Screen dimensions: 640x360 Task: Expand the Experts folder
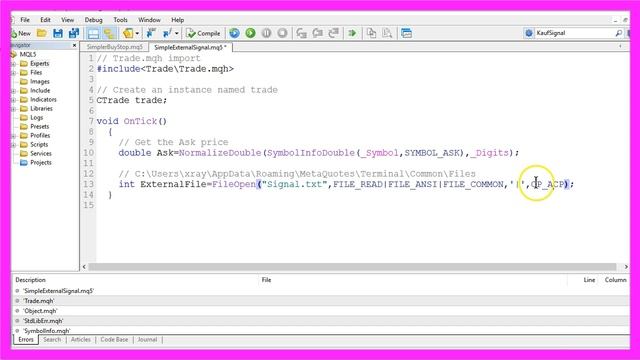[14, 64]
